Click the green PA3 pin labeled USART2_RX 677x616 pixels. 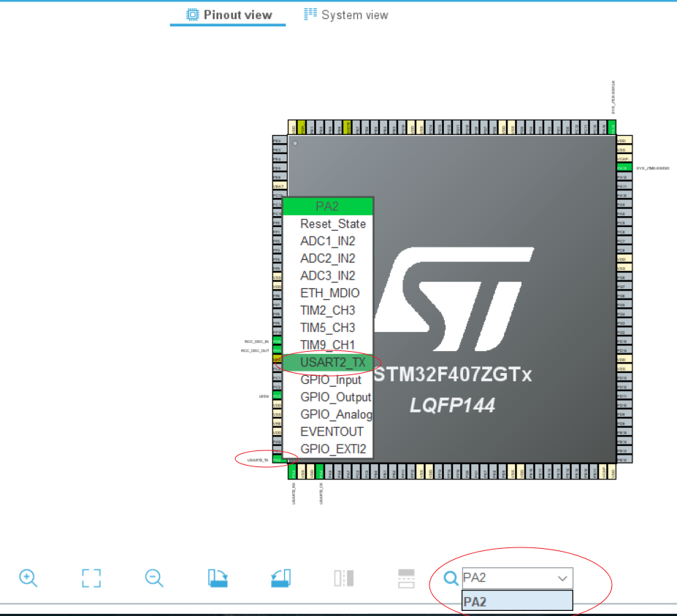pyautogui.click(x=293, y=471)
